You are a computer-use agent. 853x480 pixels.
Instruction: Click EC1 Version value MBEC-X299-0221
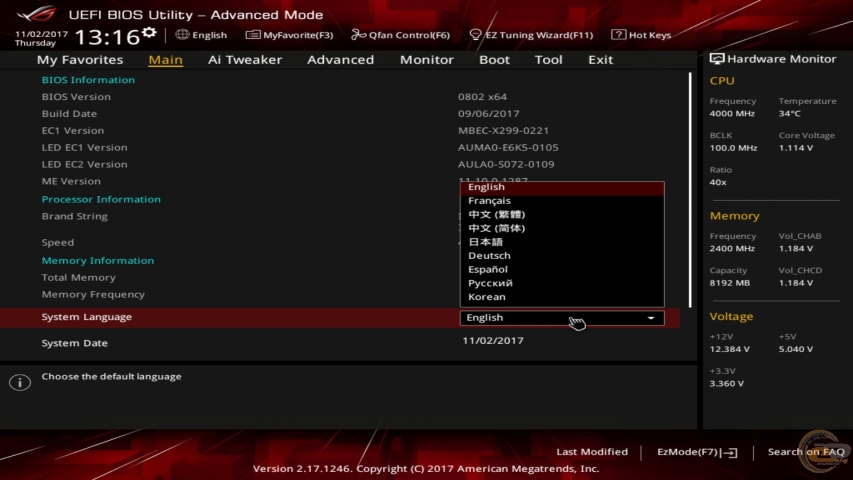[x=503, y=131]
